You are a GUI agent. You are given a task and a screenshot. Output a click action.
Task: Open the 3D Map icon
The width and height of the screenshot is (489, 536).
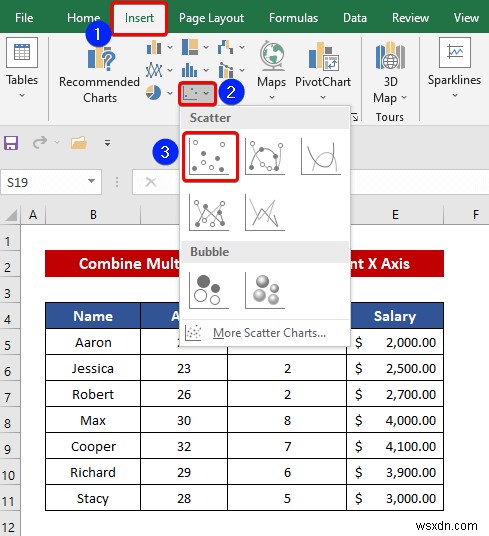pos(390,55)
